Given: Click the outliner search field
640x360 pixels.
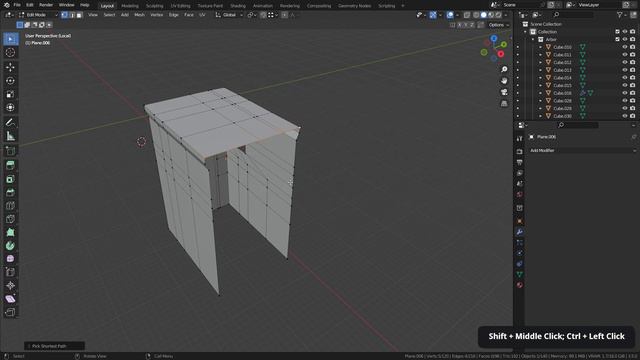Looking at the screenshot, I should pos(573,15).
